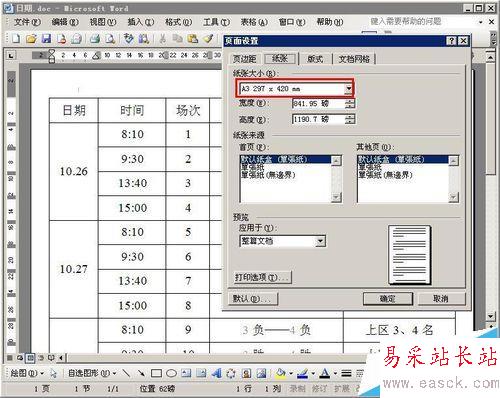
Task: Click the Cancel (取消) button
Action: tap(441, 299)
